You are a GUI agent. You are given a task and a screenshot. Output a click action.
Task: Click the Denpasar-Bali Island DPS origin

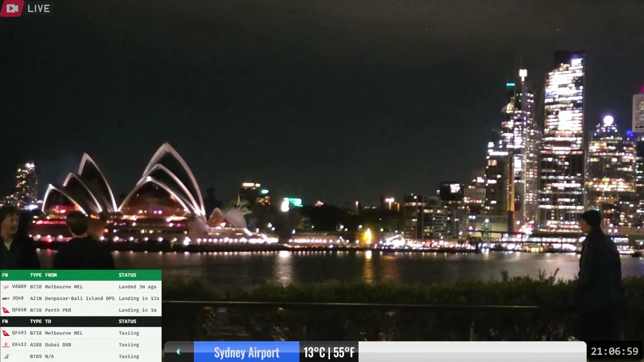(x=79, y=298)
